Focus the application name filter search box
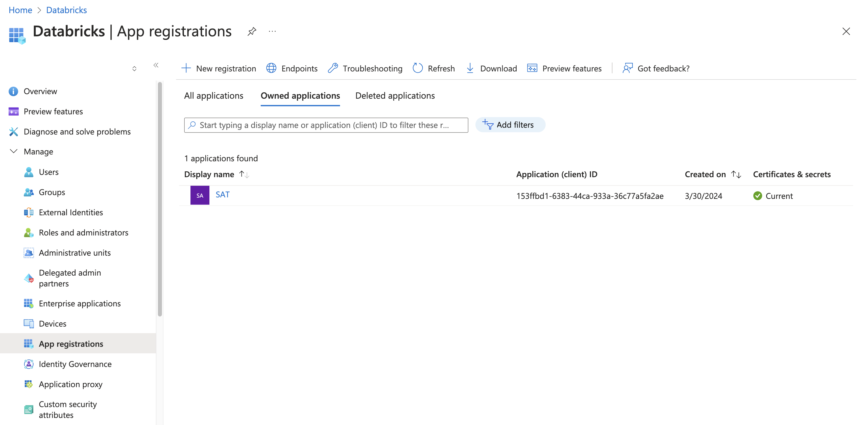The width and height of the screenshot is (868, 425). (326, 125)
